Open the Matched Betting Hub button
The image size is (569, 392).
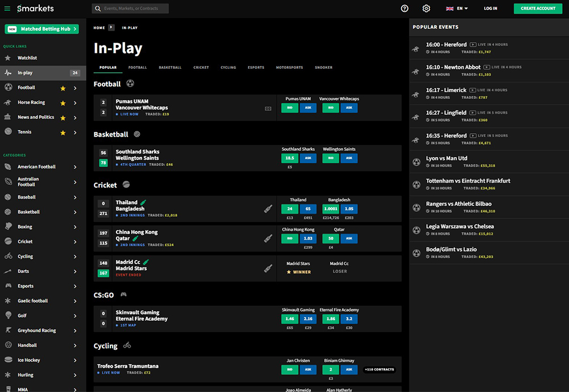pos(42,29)
